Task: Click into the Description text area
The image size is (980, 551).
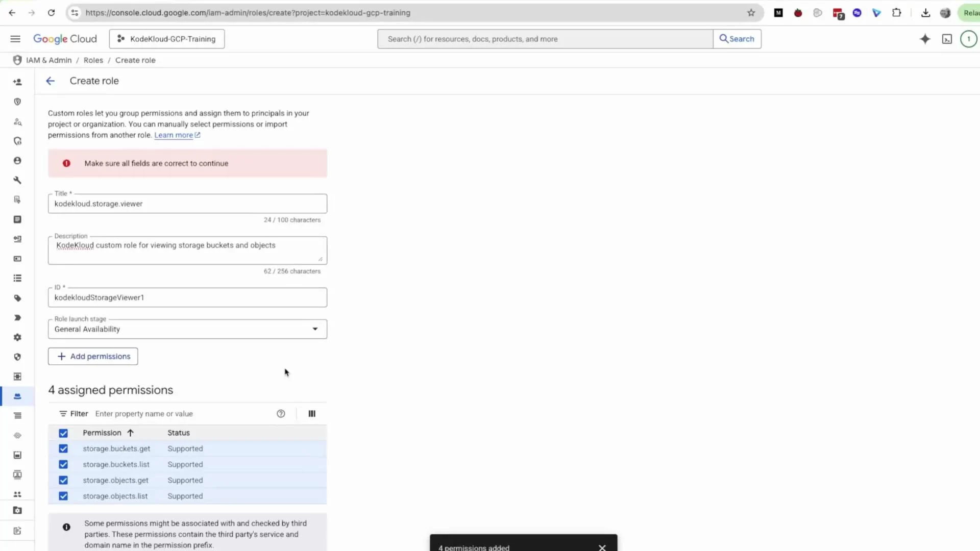Action: click(187, 250)
